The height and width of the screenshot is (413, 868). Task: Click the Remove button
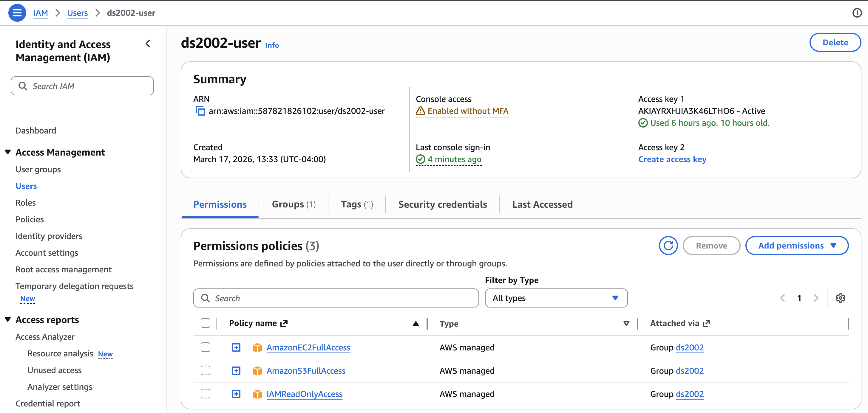[x=711, y=246]
